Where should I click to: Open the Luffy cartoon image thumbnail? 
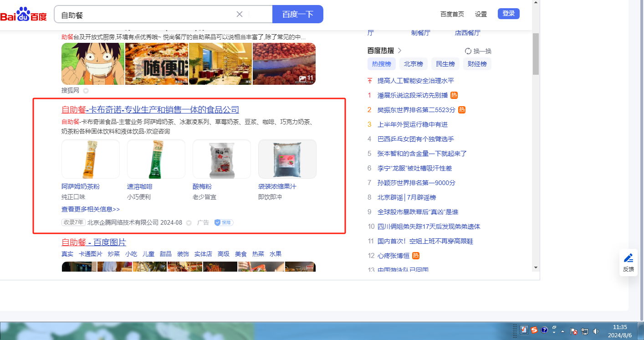pyautogui.click(x=93, y=64)
